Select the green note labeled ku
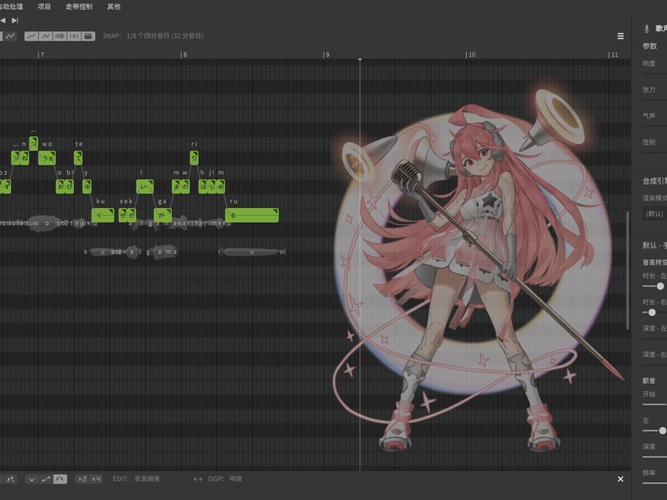 [103, 215]
